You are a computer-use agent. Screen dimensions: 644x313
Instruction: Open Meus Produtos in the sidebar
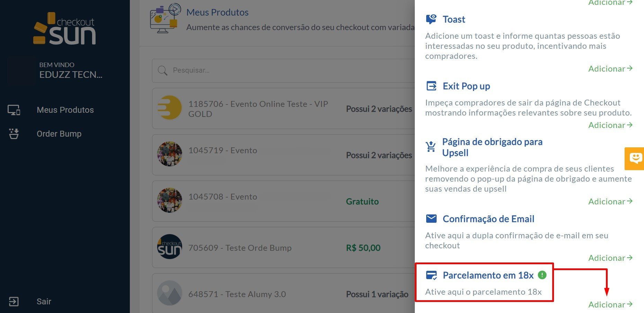65,110
